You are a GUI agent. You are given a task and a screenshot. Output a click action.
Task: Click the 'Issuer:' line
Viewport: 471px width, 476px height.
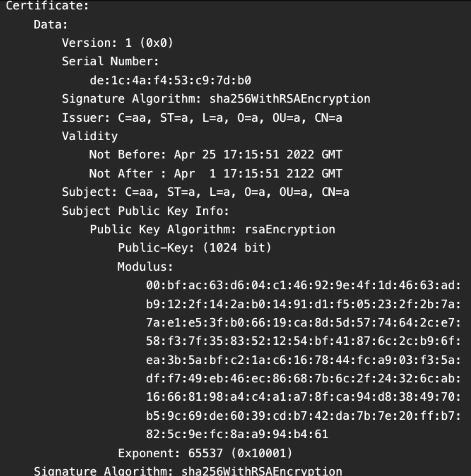(x=202, y=118)
